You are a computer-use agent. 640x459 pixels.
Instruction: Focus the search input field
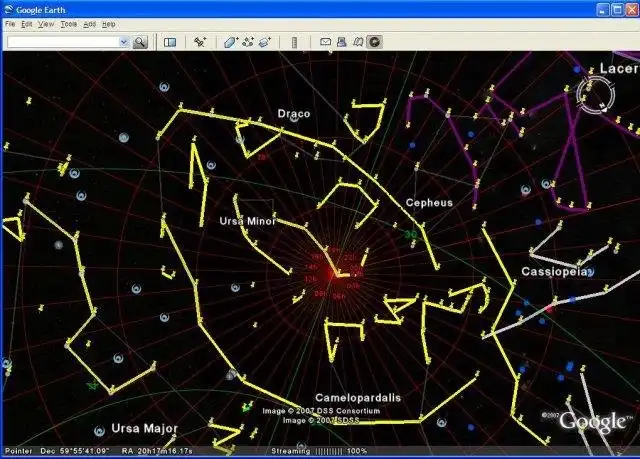point(63,42)
